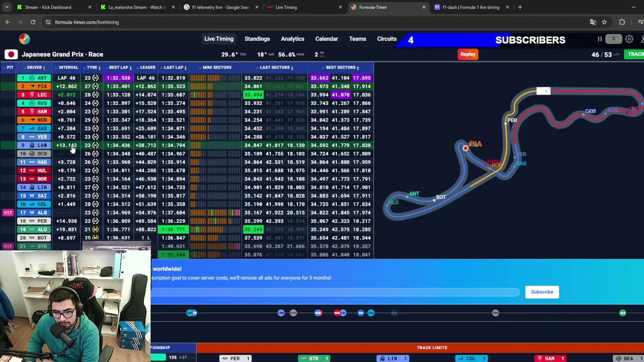644x362 pixels.
Task: Open the Formula-Timer logo home icon
Action: (24, 39)
